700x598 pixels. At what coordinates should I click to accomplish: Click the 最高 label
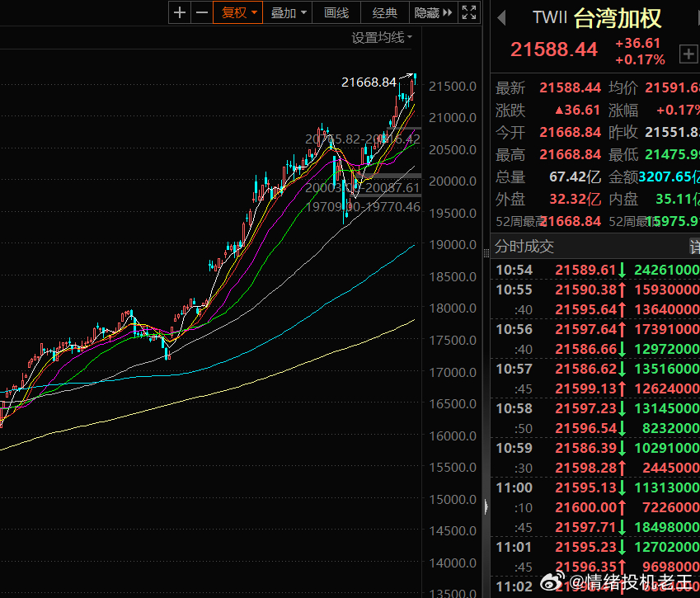coord(510,155)
